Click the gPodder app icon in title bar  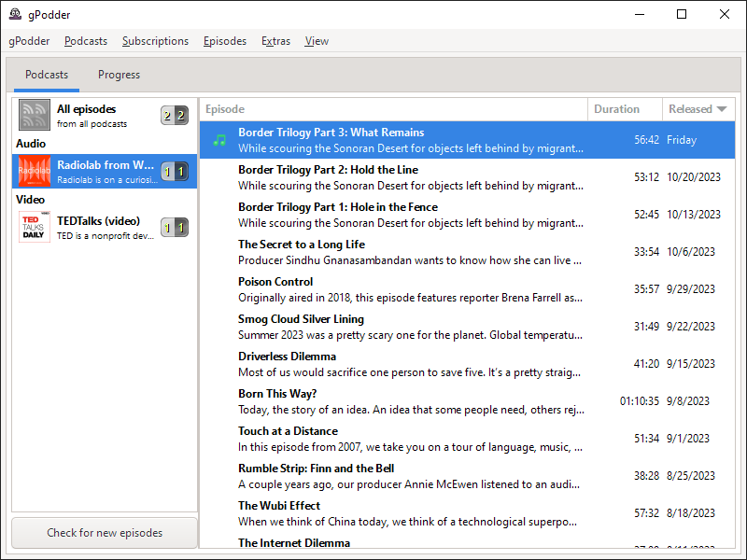16,14
